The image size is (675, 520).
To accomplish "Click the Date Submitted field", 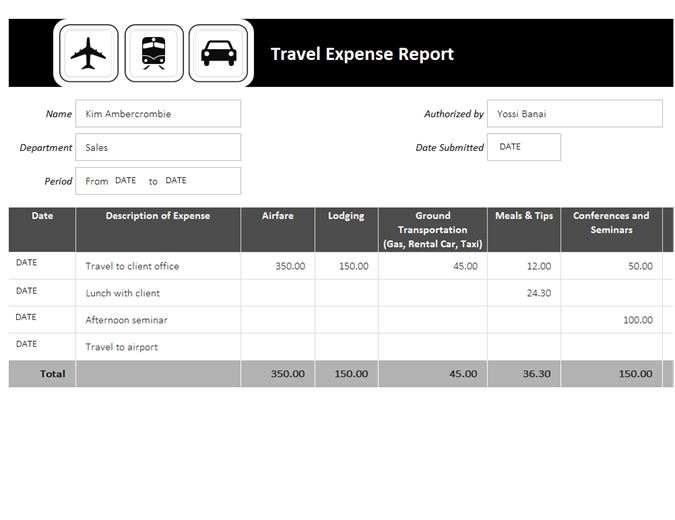I will pos(523,147).
